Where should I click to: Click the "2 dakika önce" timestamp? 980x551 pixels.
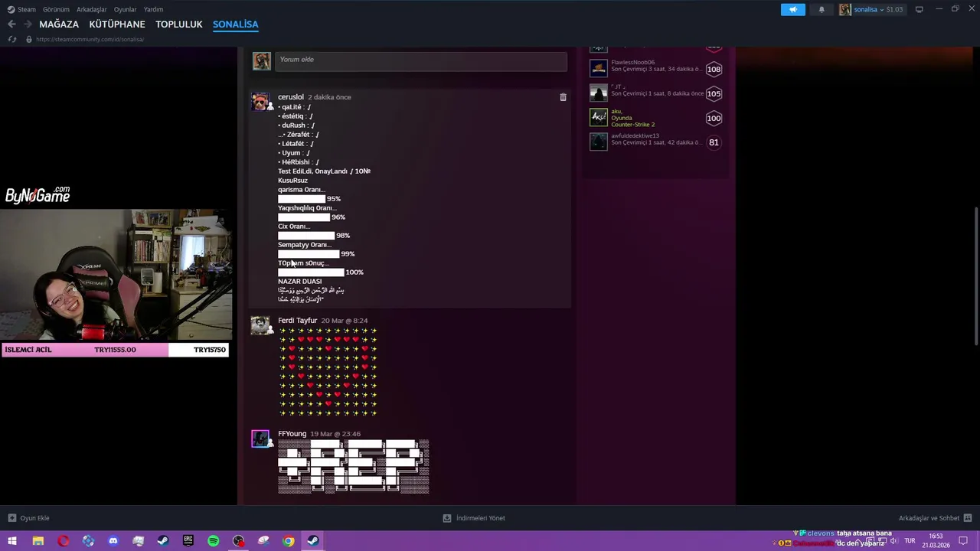[x=329, y=97]
